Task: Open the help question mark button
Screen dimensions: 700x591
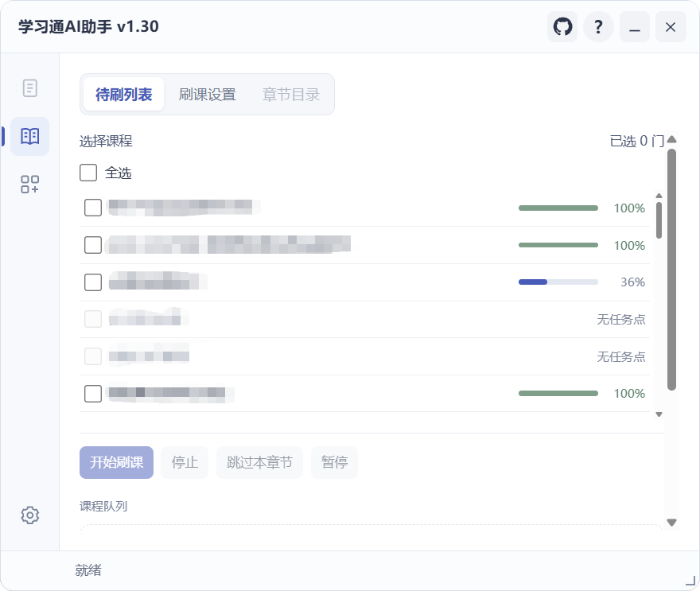Action: (x=598, y=27)
